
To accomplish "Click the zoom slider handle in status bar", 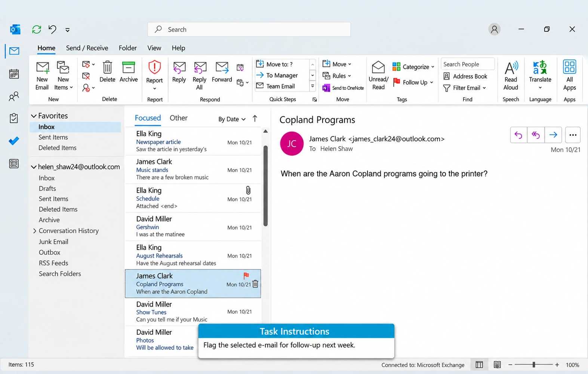I will [534, 365].
